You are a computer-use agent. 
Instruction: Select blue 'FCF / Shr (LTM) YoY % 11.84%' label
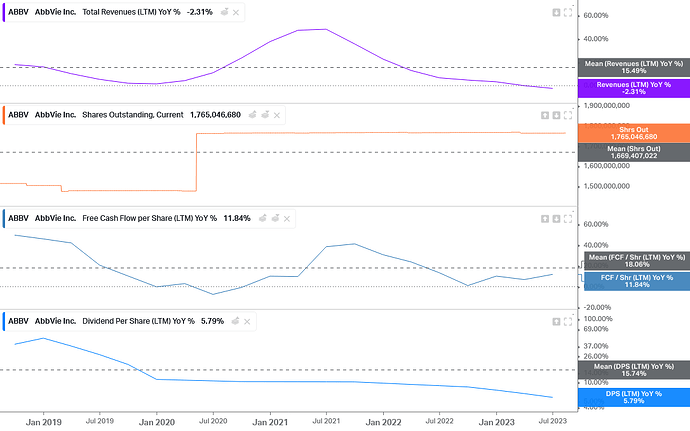click(637, 281)
